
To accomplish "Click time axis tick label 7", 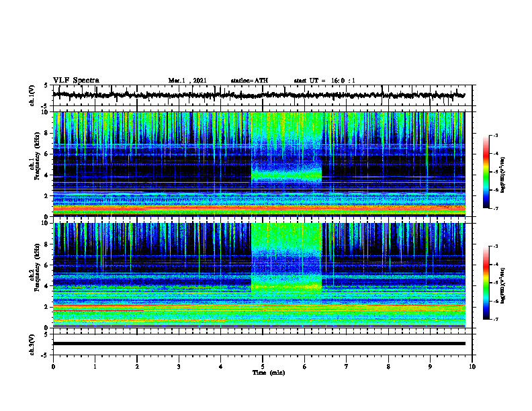I will [347, 367].
